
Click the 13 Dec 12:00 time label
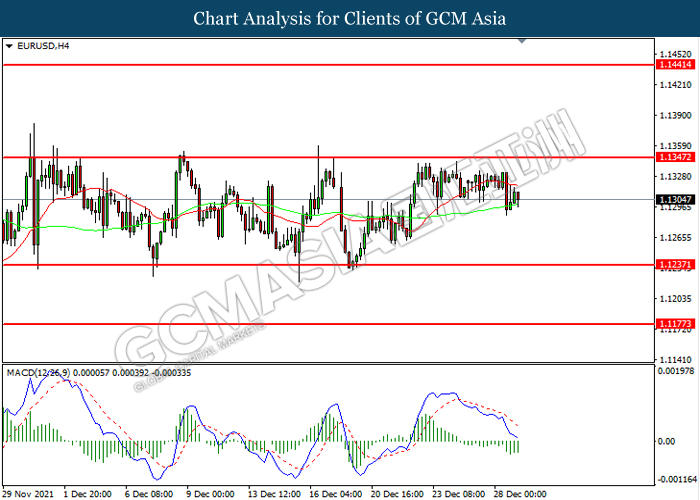(274, 494)
